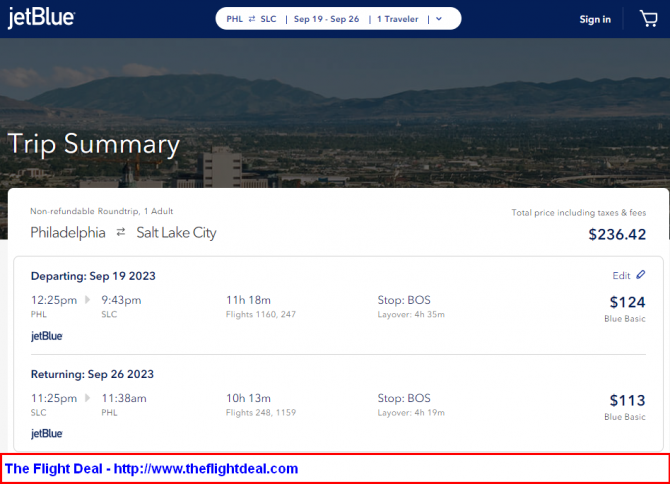Click jetBlue logo under departing flight
This screenshot has height=484, width=670.
coord(47,336)
